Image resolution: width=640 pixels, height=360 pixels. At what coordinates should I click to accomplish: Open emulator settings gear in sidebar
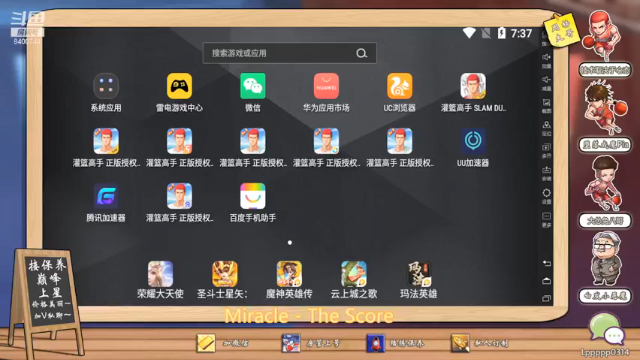[x=547, y=195]
